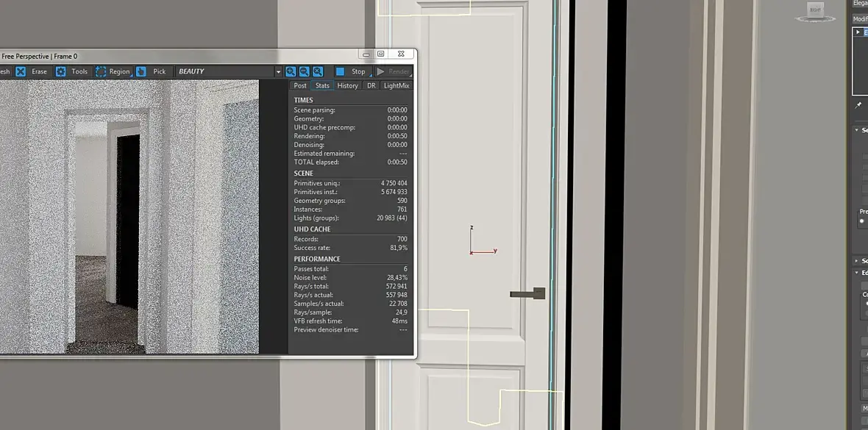Click the zoom in magnifier icon
868x430 pixels.
(291, 71)
